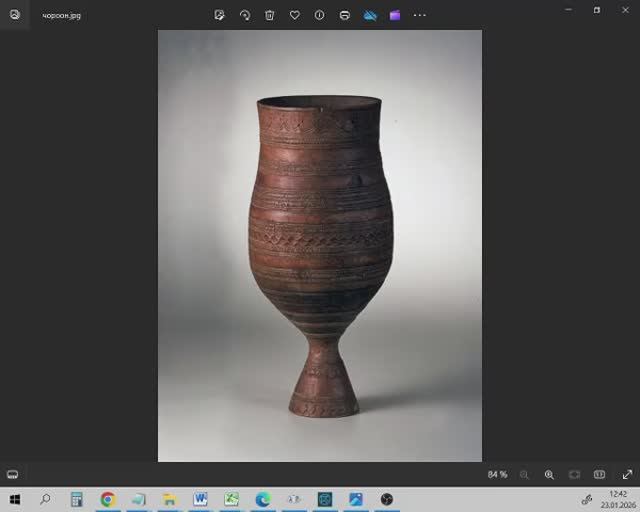Toggle the filmstrip icon at bottom left
The height and width of the screenshot is (512, 640).
pyautogui.click(x=13, y=474)
